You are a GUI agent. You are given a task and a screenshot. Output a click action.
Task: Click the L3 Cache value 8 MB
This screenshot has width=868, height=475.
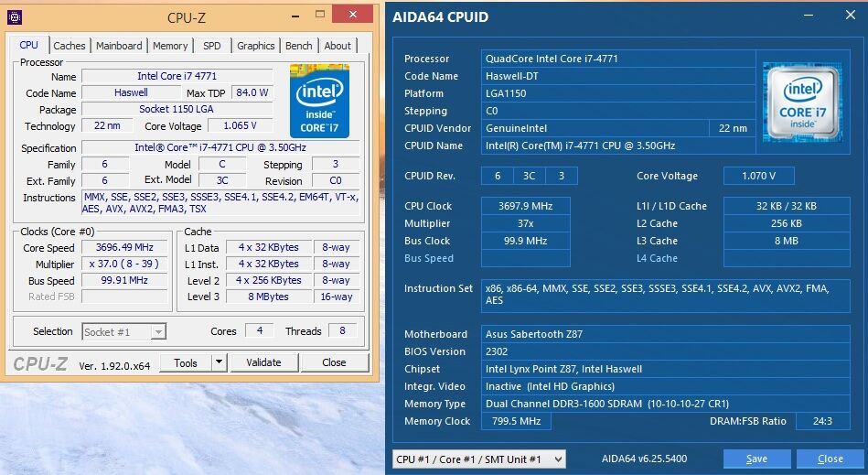pos(787,241)
